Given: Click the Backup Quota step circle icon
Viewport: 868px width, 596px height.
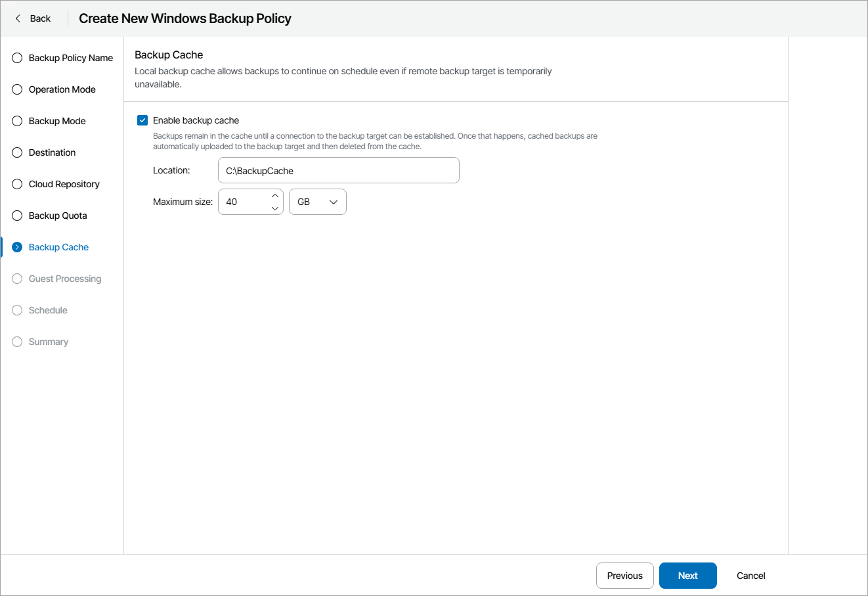Looking at the screenshot, I should coord(17,216).
